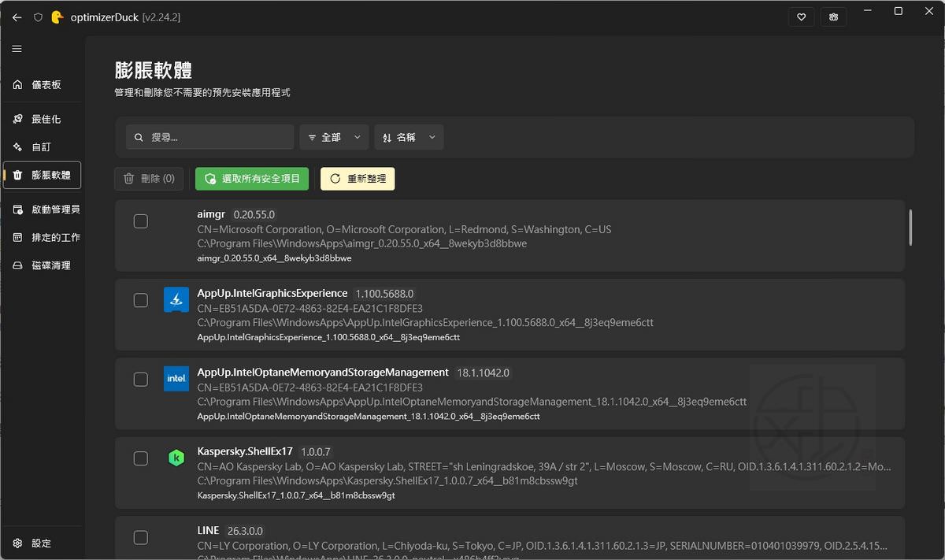Viewport: 945px width, 560px height.
Task: Click the magnifier icon in search box
Action: coord(139,137)
